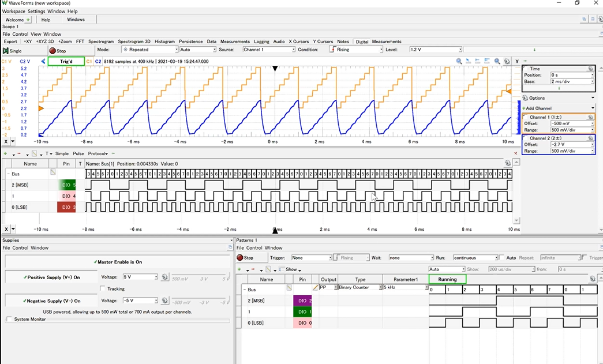Add a digital signal with green plus
Viewport: 603px width, 364px height.
(x=5, y=153)
